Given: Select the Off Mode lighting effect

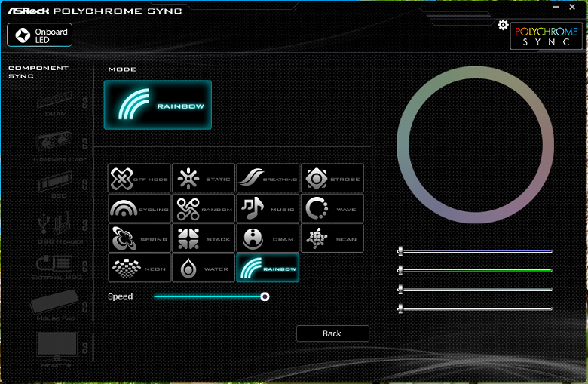Looking at the screenshot, I should tap(139, 178).
